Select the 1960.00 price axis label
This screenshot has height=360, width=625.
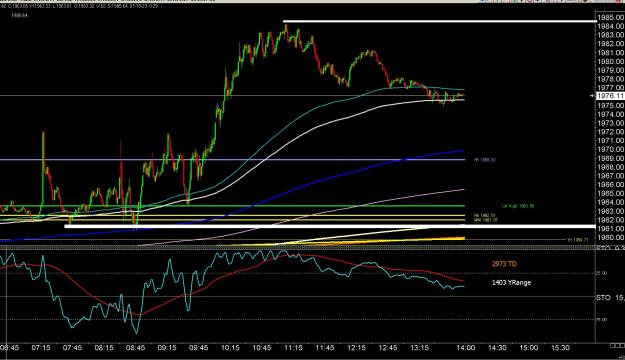click(611, 237)
